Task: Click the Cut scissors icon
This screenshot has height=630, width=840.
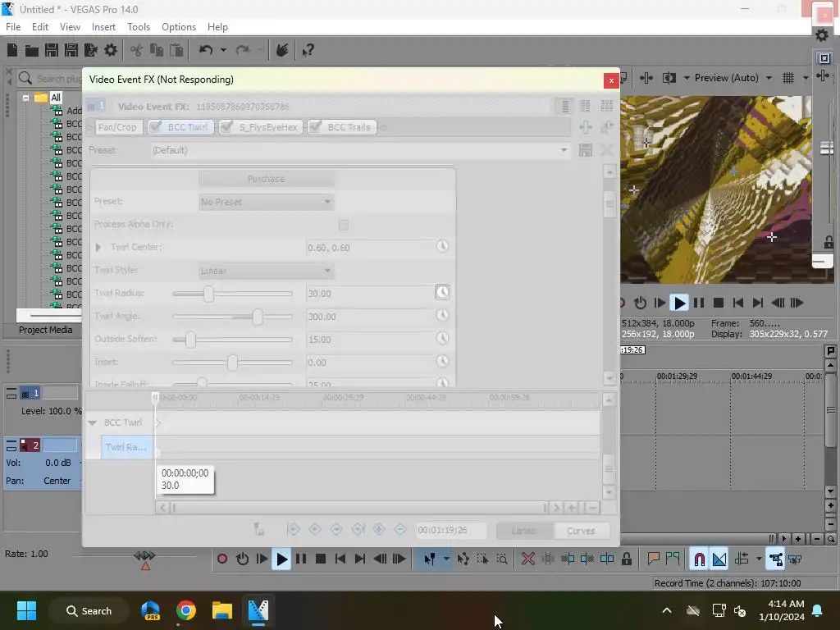Action: pos(137,50)
